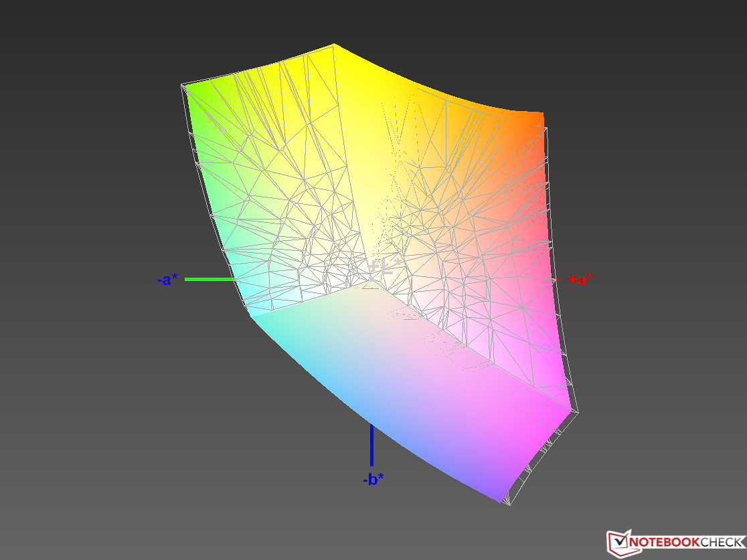Click the blue -b* axis line
Viewport: 747px width, 560px height.
pos(371,445)
